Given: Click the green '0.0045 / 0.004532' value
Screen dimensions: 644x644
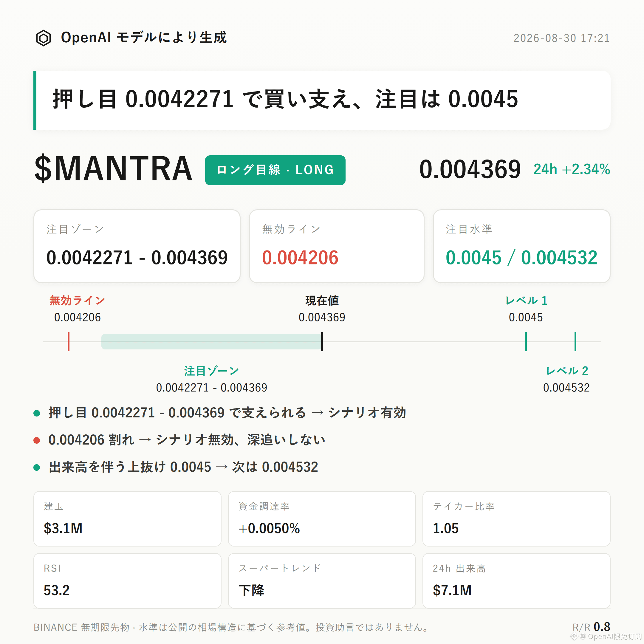Looking at the screenshot, I should point(521,258).
